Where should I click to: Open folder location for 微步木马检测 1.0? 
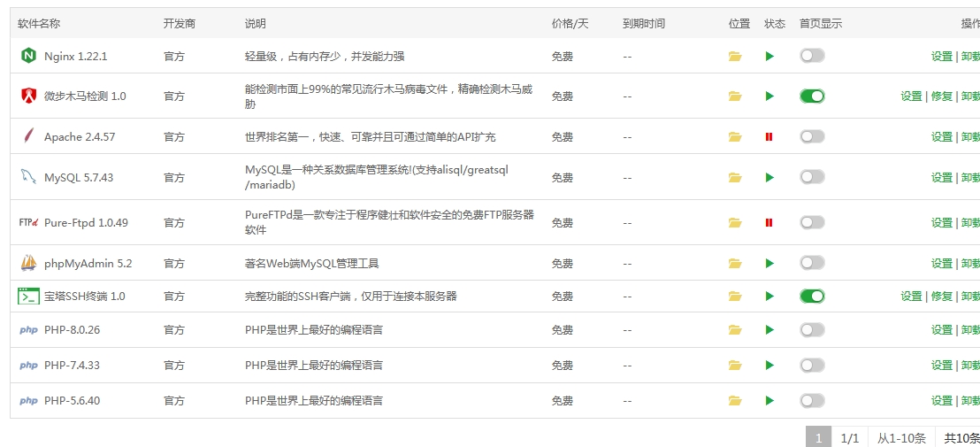click(x=735, y=96)
